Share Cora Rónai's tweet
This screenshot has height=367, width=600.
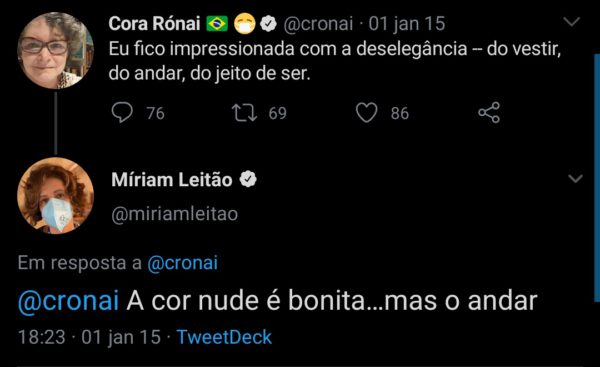tap(489, 113)
